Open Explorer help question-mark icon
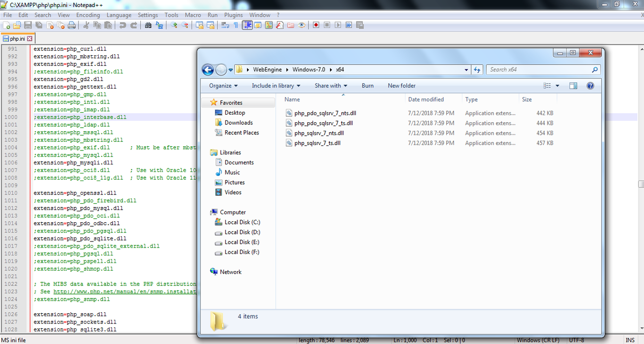Viewport: 644px width, 344px height. point(590,85)
